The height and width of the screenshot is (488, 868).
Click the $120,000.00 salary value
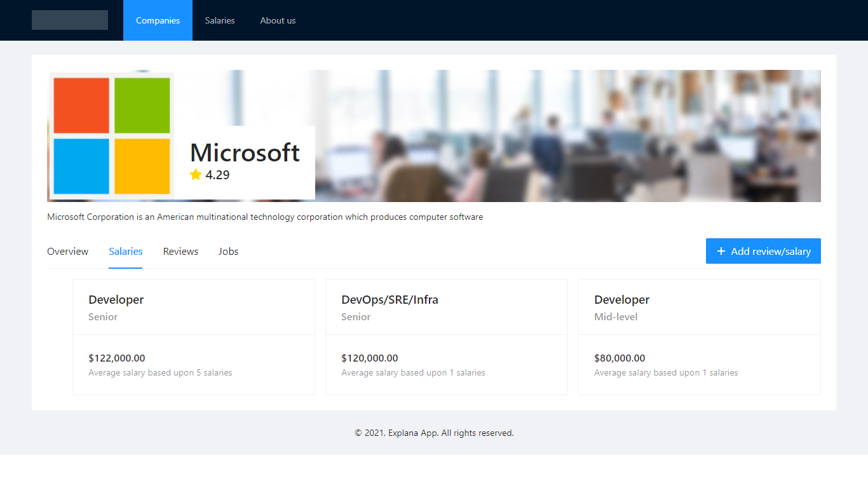[370, 358]
